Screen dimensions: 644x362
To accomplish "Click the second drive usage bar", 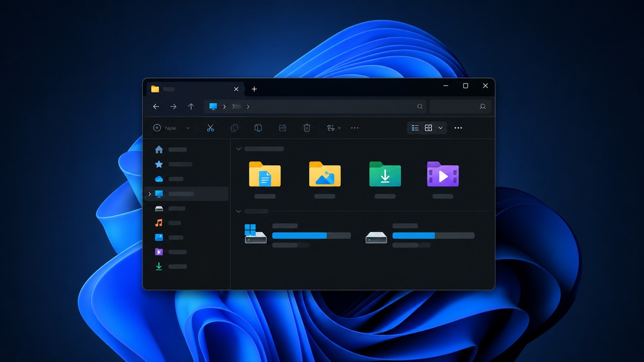I will pos(433,235).
